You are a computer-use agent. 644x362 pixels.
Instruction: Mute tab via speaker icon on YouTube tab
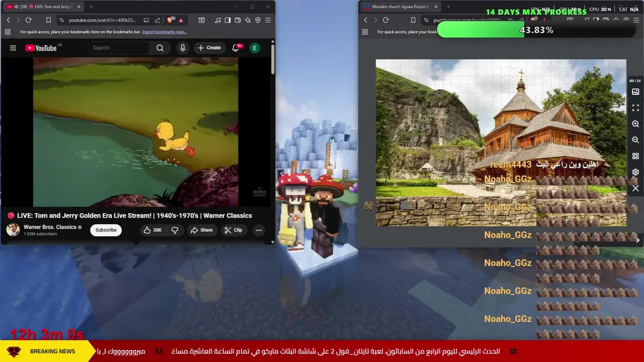[17, 7]
